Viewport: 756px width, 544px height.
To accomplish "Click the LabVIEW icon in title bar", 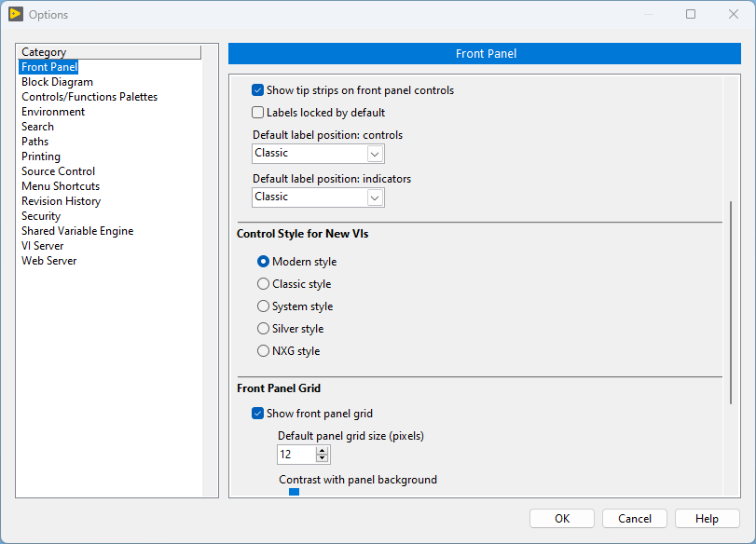I will tap(16, 14).
